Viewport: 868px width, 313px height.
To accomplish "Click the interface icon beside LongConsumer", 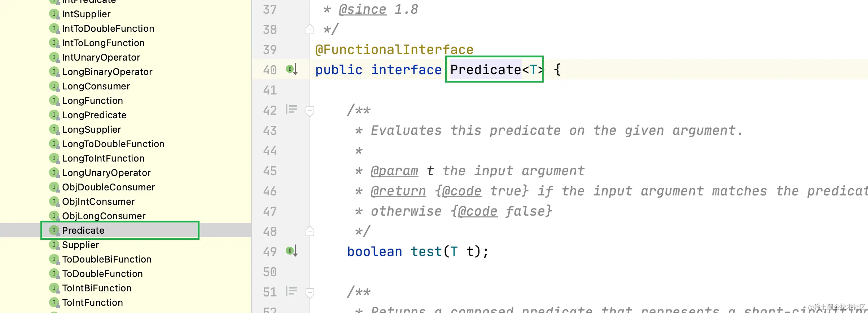I will click(54, 86).
